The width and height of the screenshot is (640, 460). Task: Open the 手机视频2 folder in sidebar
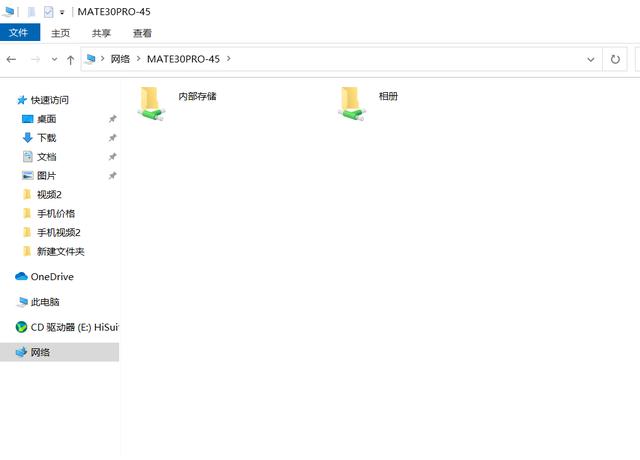tap(59, 233)
